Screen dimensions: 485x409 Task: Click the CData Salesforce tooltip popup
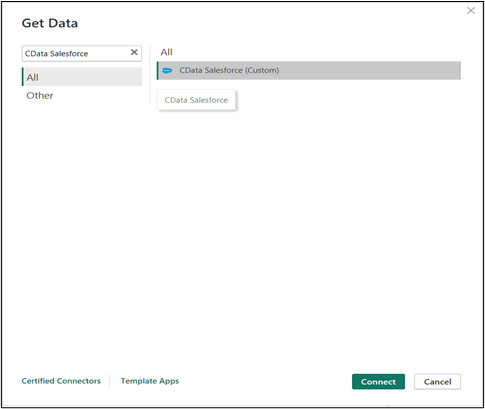coord(196,100)
